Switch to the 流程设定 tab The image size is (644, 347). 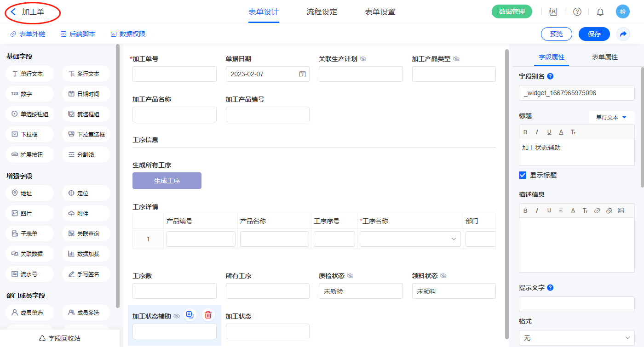322,12
